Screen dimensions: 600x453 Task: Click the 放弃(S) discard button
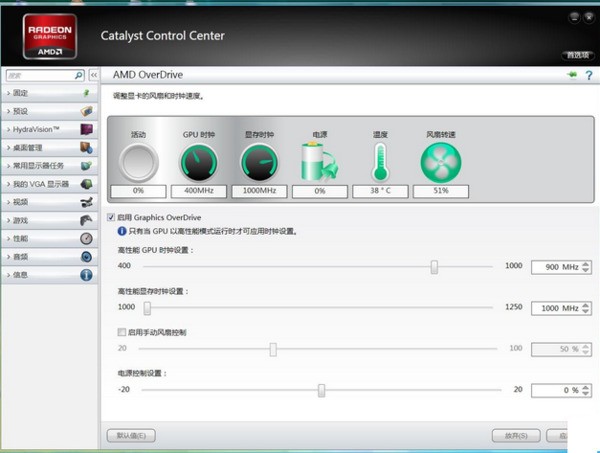516,435
